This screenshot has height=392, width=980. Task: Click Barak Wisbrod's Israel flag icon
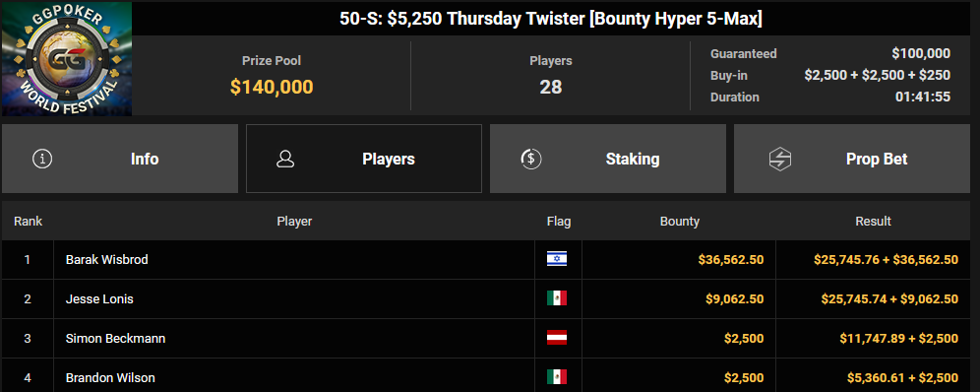557,259
